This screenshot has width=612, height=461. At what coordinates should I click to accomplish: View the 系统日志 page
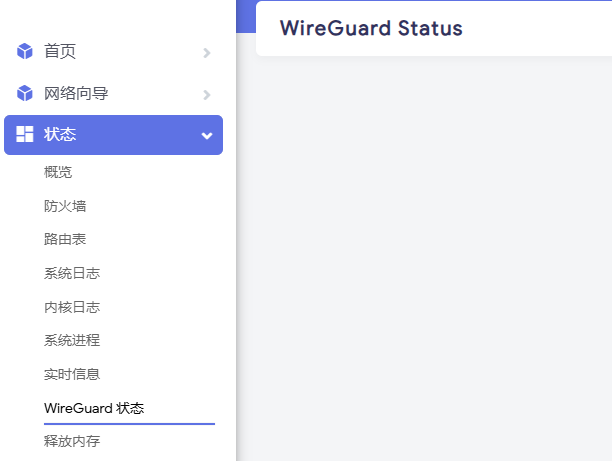pyautogui.click(x=72, y=273)
